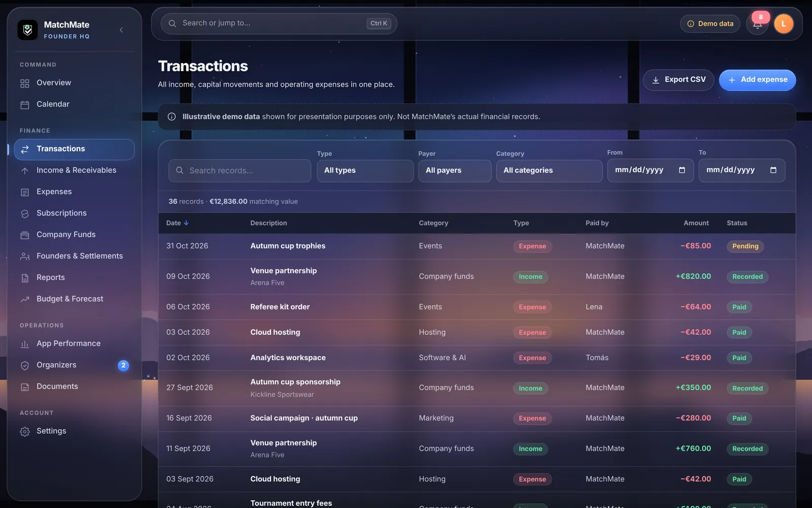The width and height of the screenshot is (812, 508).
Task: Open Company Funds from sidebar
Action: point(74,235)
